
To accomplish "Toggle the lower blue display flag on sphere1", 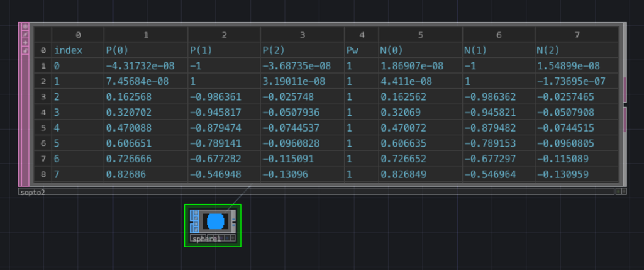I will click(234, 225).
